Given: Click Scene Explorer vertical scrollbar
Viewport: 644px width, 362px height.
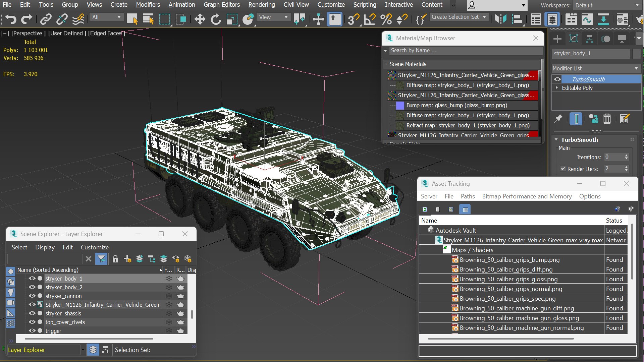Looking at the screenshot, I should coord(192,314).
